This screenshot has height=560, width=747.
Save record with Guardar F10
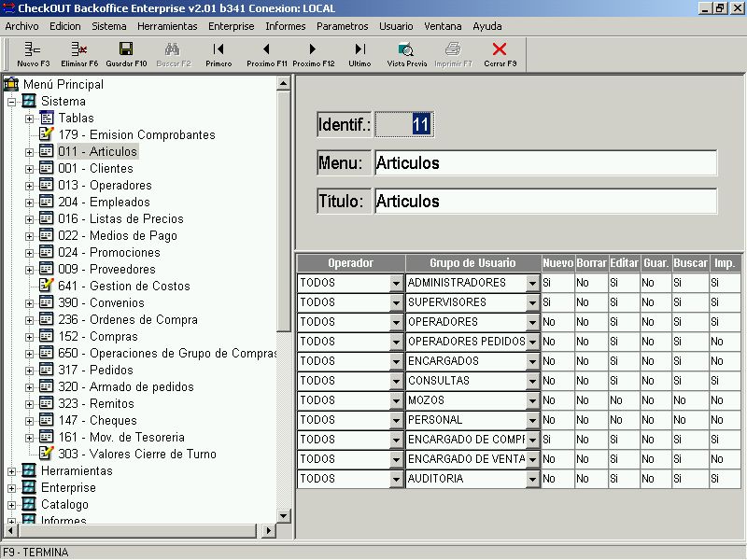click(126, 49)
